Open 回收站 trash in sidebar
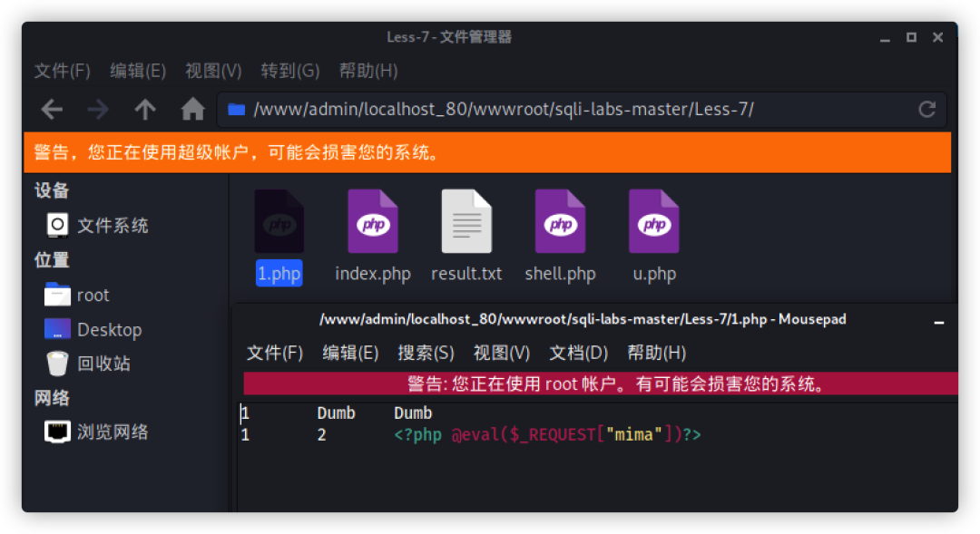980x534 pixels. pyautogui.click(x=87, y=364)
